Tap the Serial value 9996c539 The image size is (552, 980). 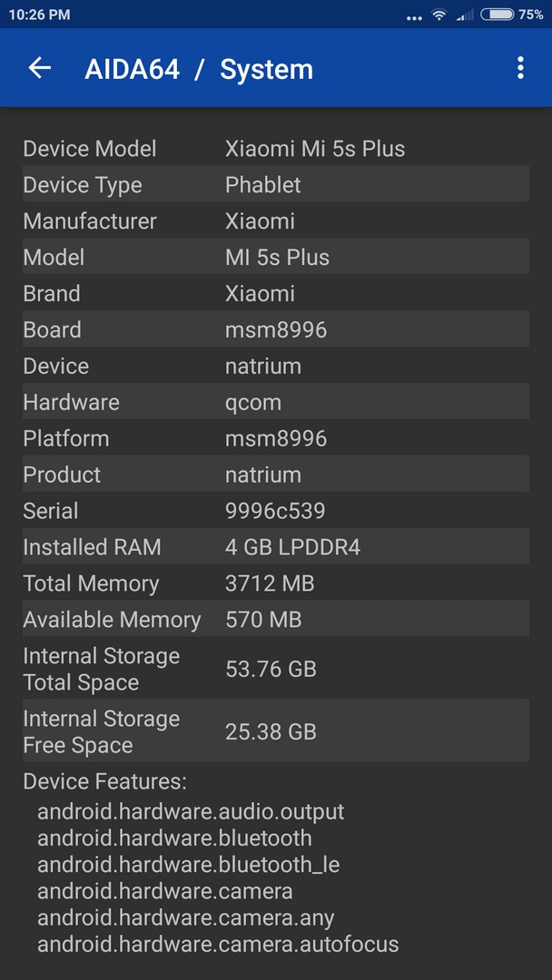click(275, 511)
